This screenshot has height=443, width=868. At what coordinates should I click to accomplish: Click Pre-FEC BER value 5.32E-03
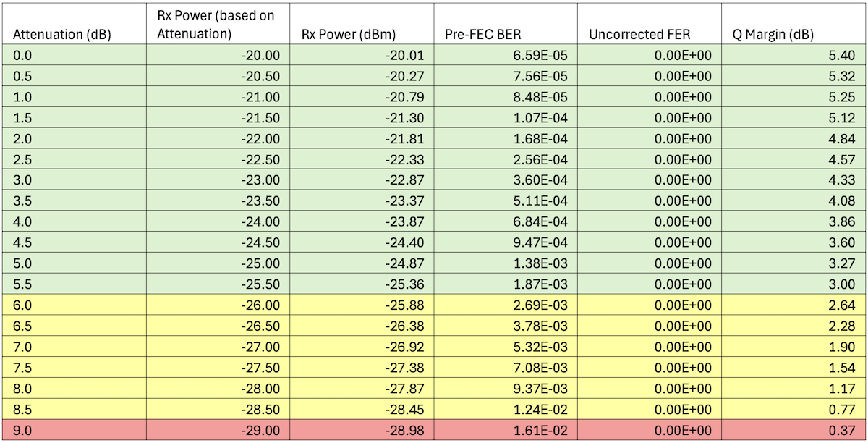click(506, 346)
